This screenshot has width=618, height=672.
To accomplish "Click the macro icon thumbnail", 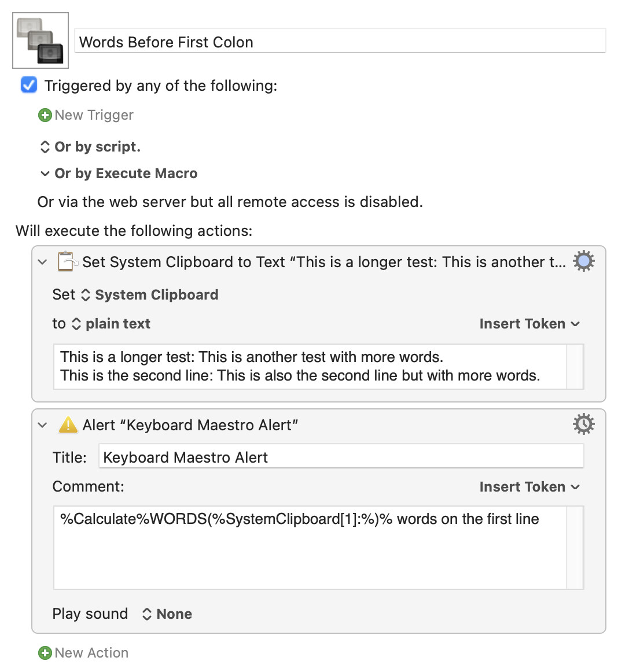I will click(40, 40).
